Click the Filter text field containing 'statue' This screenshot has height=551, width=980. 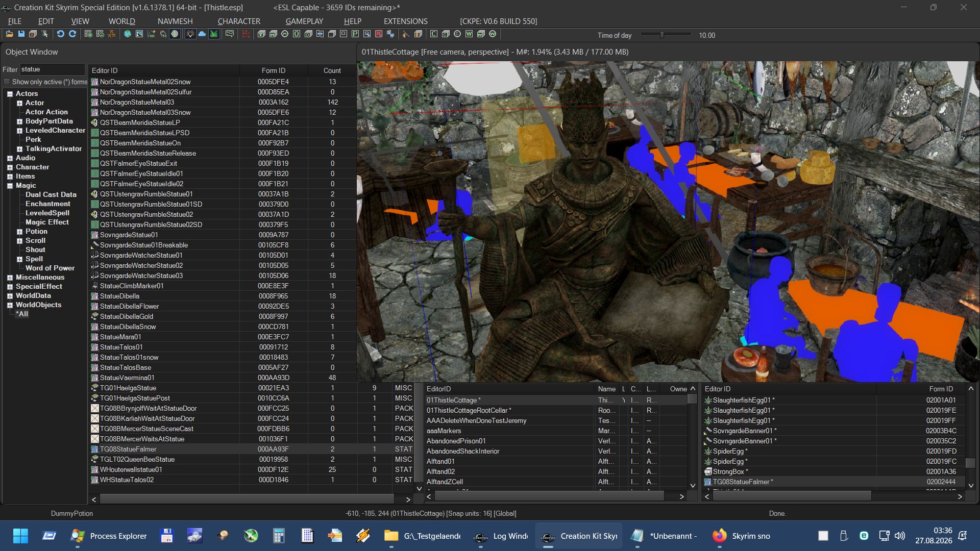pyautogui.click(x=52, y=69)
